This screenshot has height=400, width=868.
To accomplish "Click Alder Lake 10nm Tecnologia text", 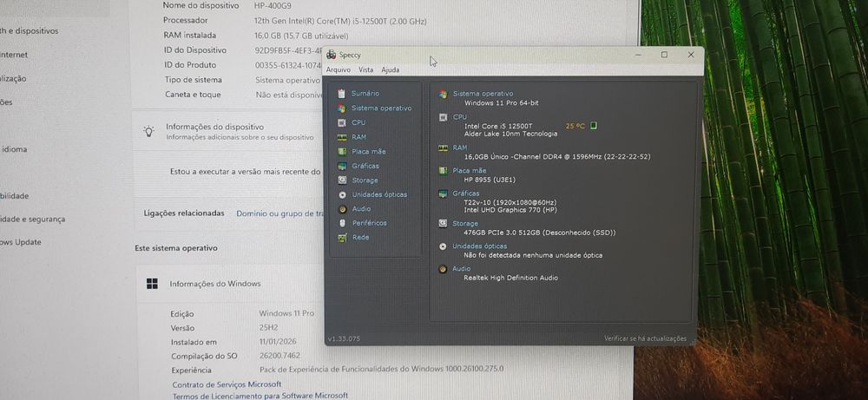I will tap(511, 134).
